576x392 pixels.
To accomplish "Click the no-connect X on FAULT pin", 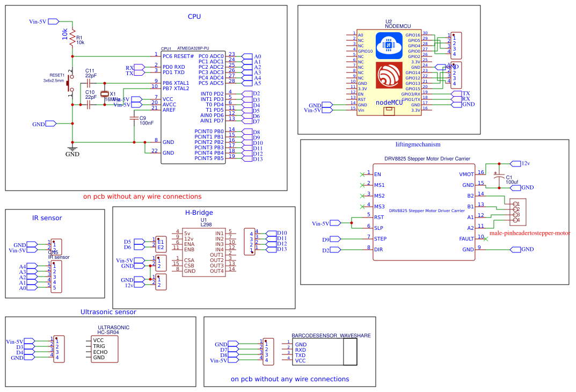I will coord(486,238).
